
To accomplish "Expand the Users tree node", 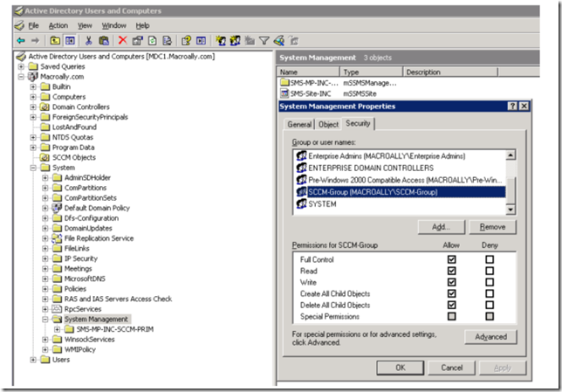I will (x=33, y=360).
